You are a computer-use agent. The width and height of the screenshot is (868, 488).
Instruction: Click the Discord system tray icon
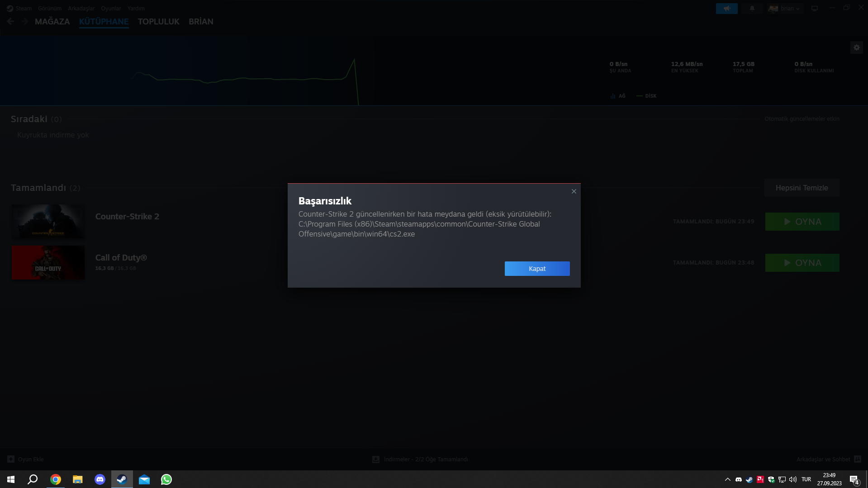point(739,479)
